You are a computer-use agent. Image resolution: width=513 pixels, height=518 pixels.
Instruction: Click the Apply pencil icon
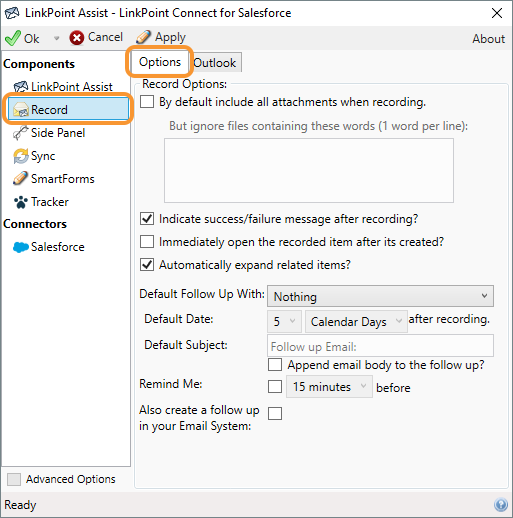(144, 37)
